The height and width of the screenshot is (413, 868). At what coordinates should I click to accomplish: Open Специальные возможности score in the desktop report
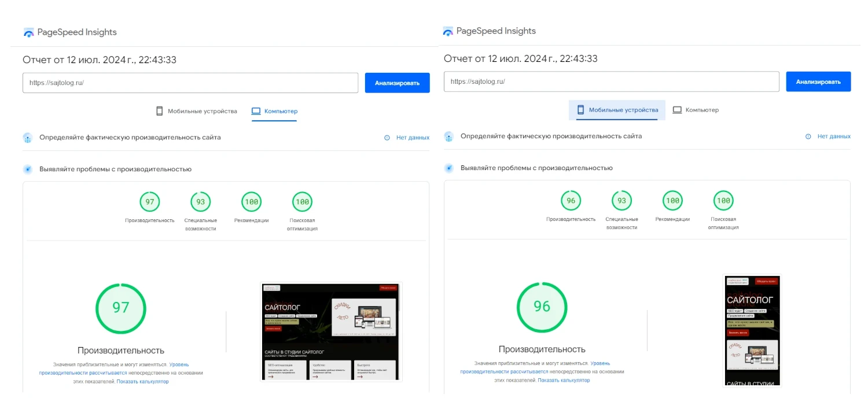[x=200, y=202]
